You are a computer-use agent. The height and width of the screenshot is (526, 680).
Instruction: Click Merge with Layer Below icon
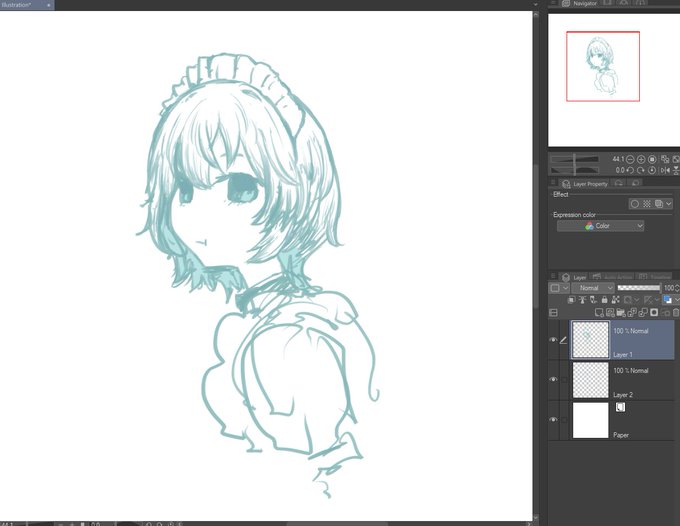point(643,313)
